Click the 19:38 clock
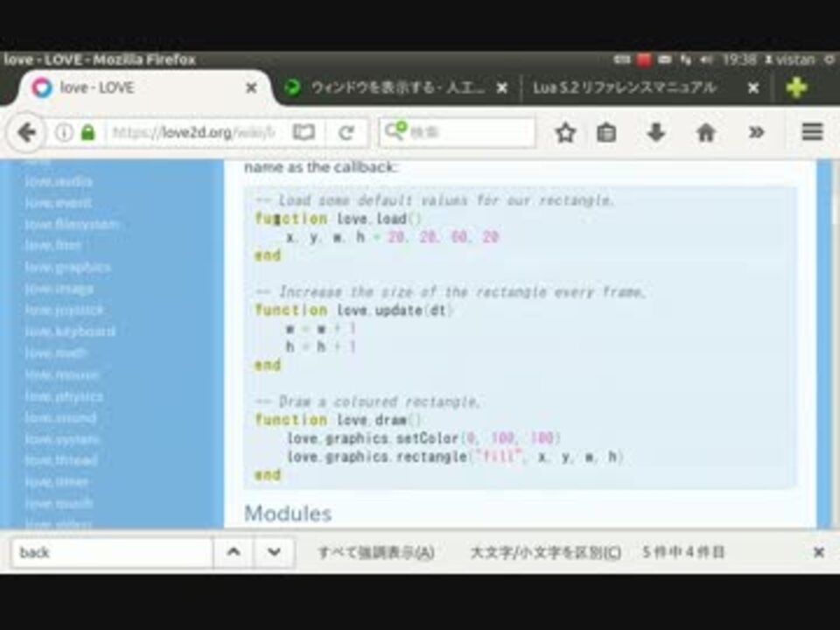Image resolution: width=840 pixels, height=630 pixels. click(738, 59)
